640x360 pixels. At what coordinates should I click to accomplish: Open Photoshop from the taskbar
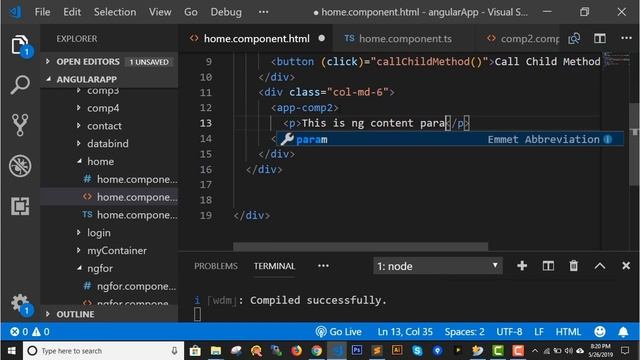pyautogui.click(x=357, y=350)
